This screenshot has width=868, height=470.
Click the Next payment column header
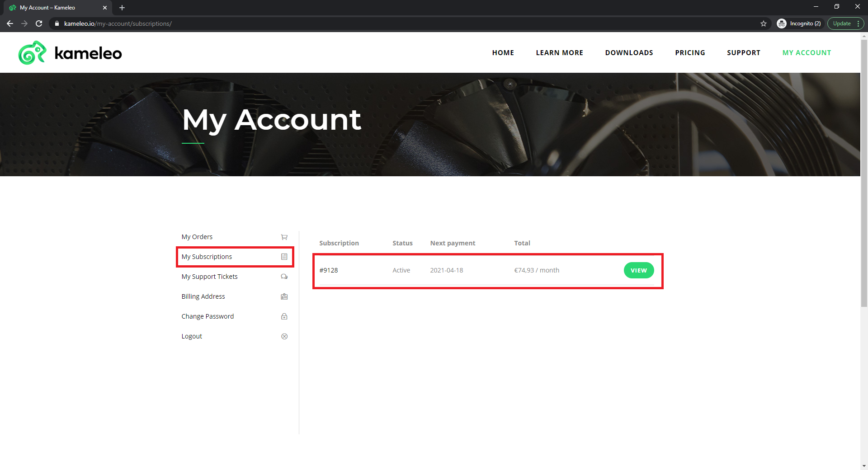point(453,243)
